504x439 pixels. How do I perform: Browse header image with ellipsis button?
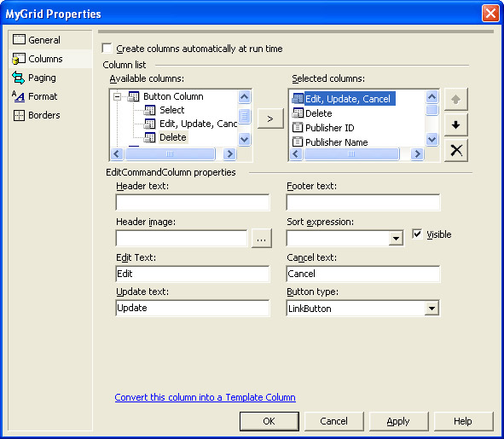(261, 239)
